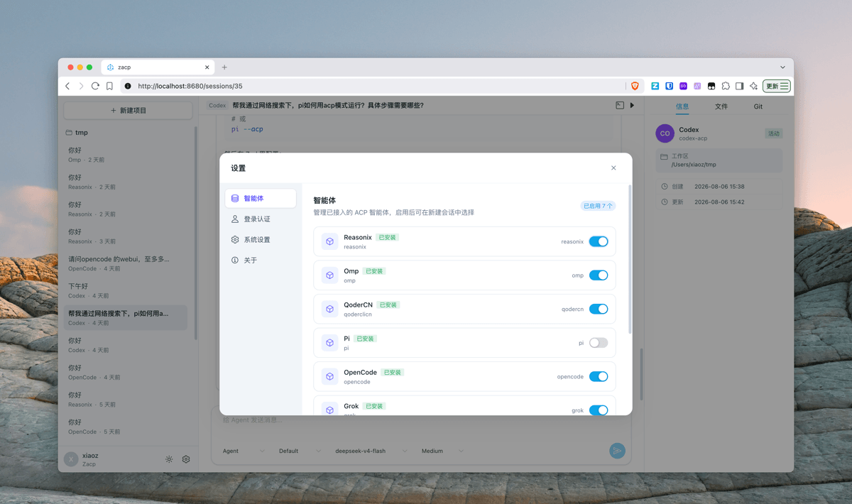Open settings via sidebar gear icon
Screen dimensions: 852x504
point(186,459)
